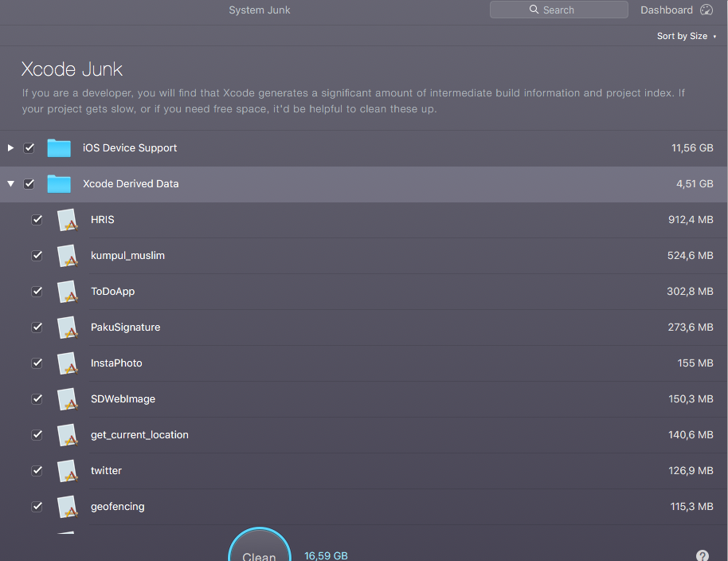The width and height of the screenshot is (728, 561).
Task: Click the 273,6 MB size value
Action: pyautogui.click(x=691, y=327)
